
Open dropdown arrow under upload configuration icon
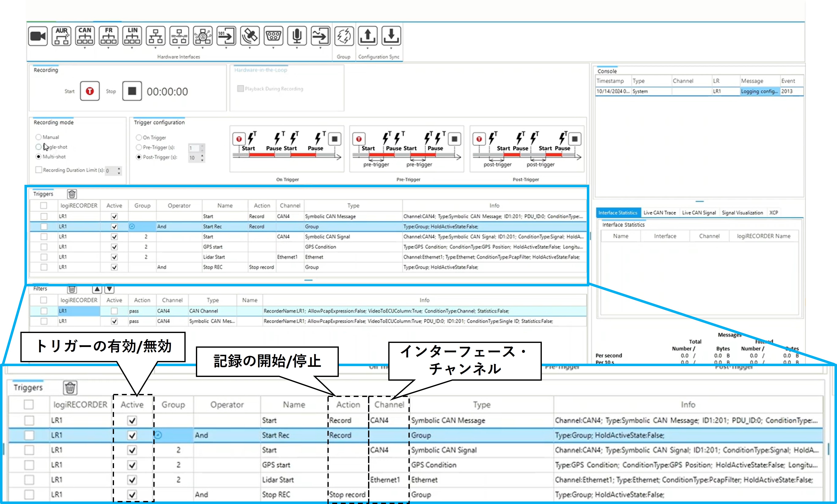(x=368, y=48)
